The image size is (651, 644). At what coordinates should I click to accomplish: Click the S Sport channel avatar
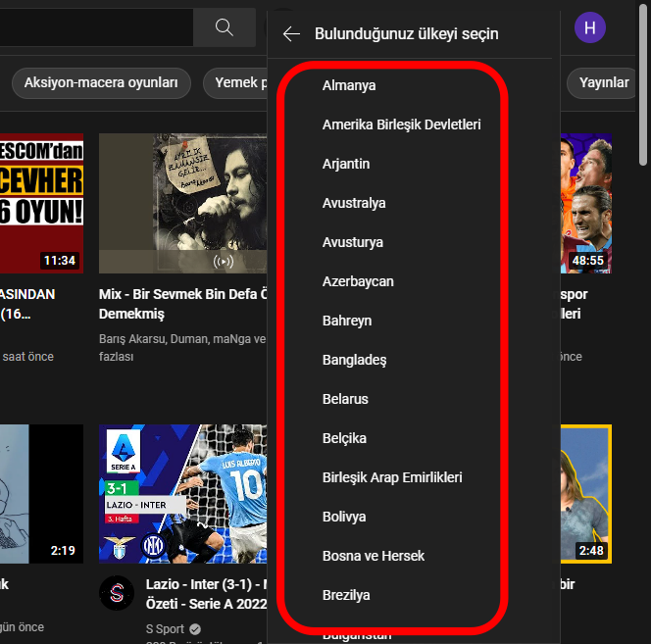pos(117,593)
